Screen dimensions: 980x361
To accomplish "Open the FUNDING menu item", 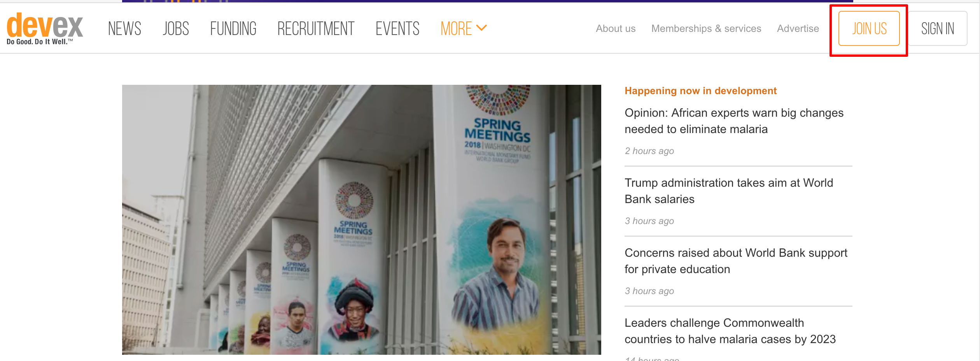I will [x=233, y=29].
